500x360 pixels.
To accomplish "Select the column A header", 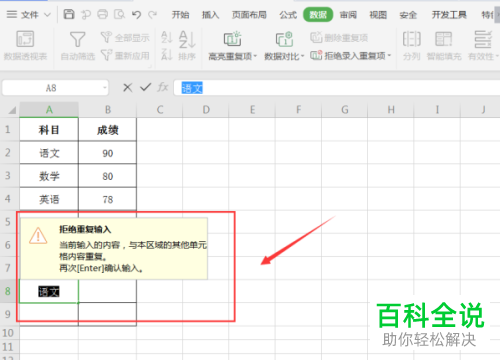I will pyautogui.click(x=49, y=110).
